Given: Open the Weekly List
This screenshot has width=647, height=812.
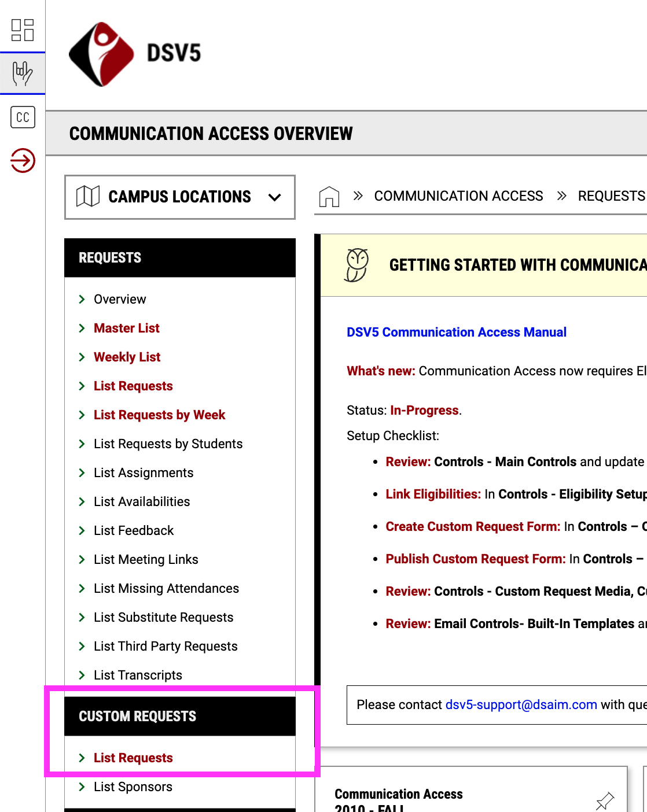Looking at the screenshot, I should tap(127, 357).
